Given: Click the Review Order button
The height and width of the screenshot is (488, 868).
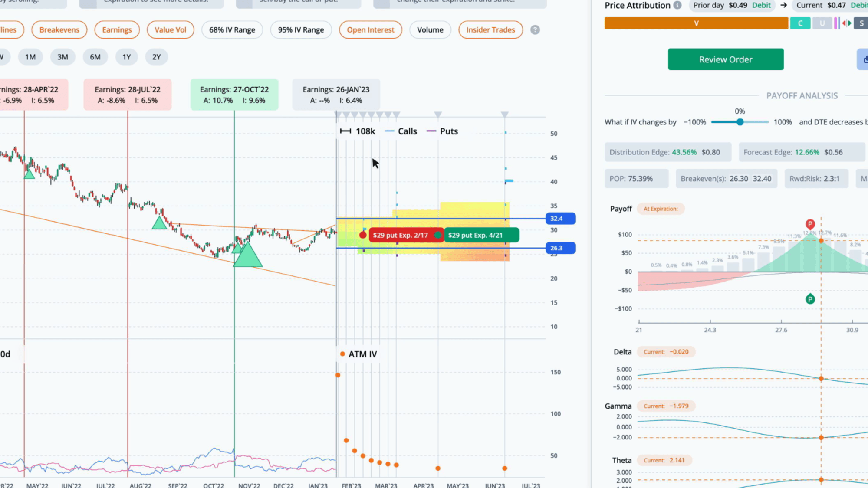Looking at the screenshot, I should (726, 59).
